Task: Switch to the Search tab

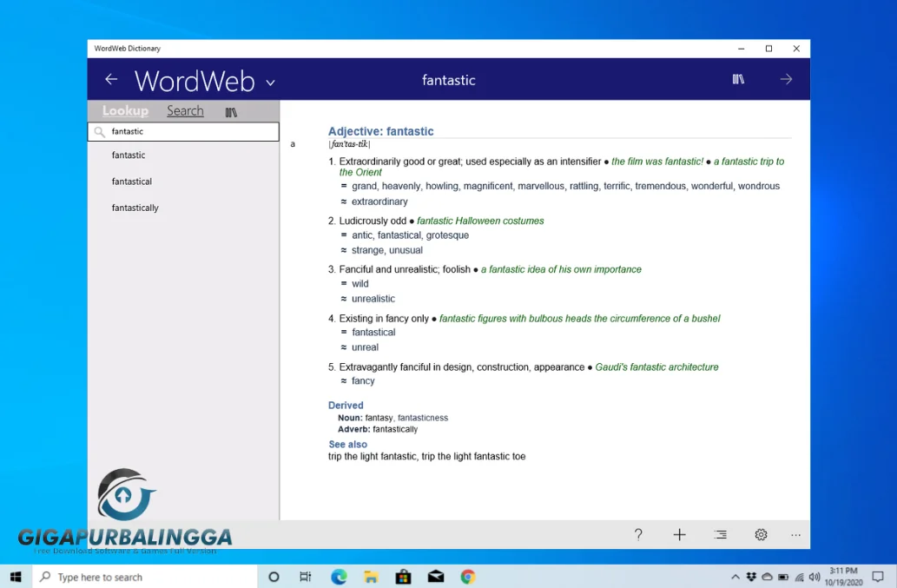Action: [185, 110]
